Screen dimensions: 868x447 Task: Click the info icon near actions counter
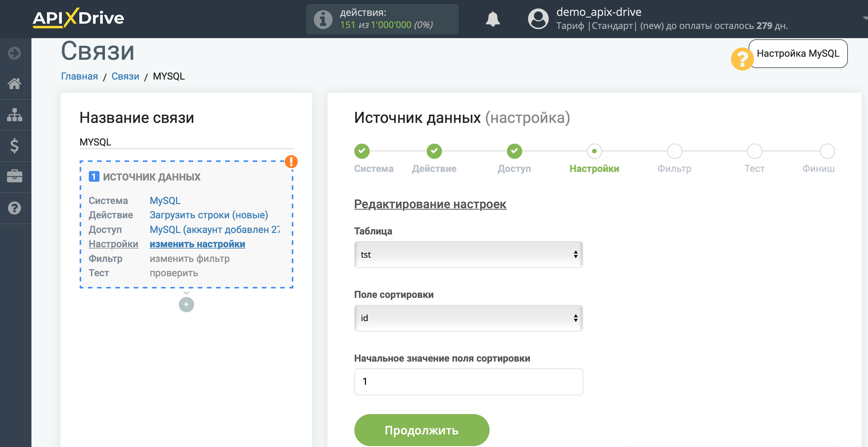click(323, 19)
